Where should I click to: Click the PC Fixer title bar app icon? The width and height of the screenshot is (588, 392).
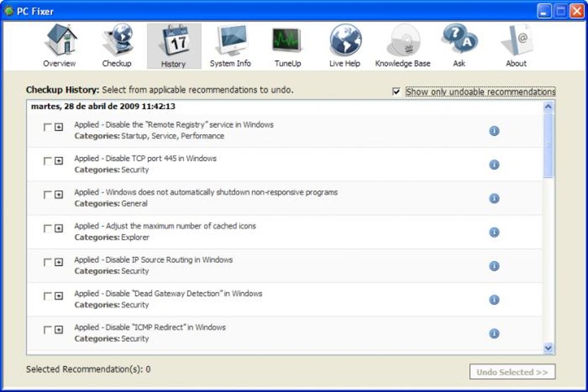click(x=8, y=12)
